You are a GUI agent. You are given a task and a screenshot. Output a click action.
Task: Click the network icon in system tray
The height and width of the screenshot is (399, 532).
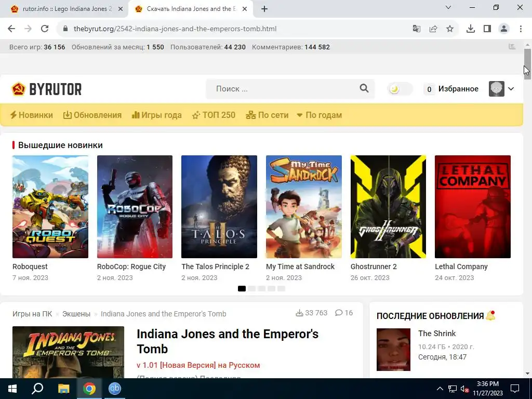[x=453, y=389]
